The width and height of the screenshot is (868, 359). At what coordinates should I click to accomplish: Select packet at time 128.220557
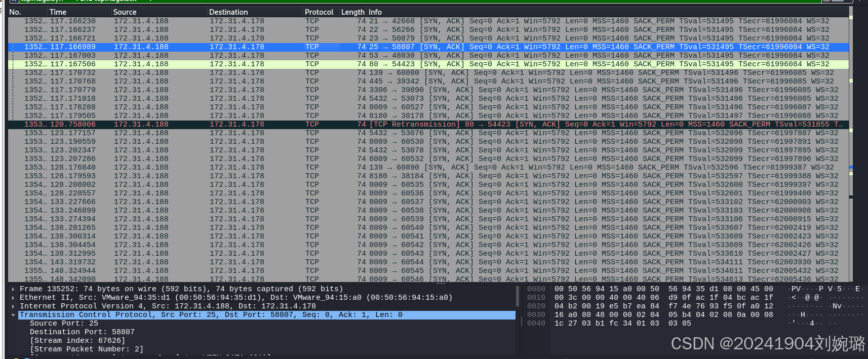(x=428, y=193)
